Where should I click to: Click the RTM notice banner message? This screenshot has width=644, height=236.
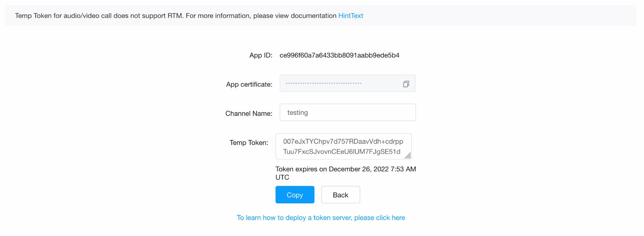point(175,16)
